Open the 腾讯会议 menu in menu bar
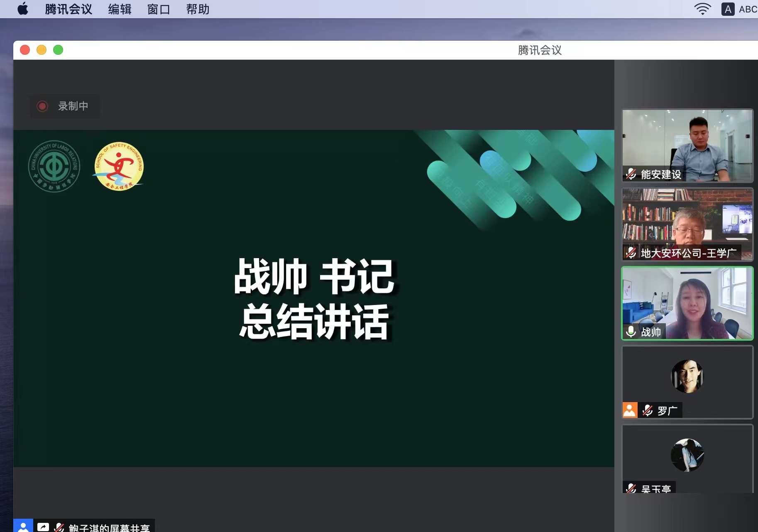This screenshot has width=758, height=532. coord(68,9)
